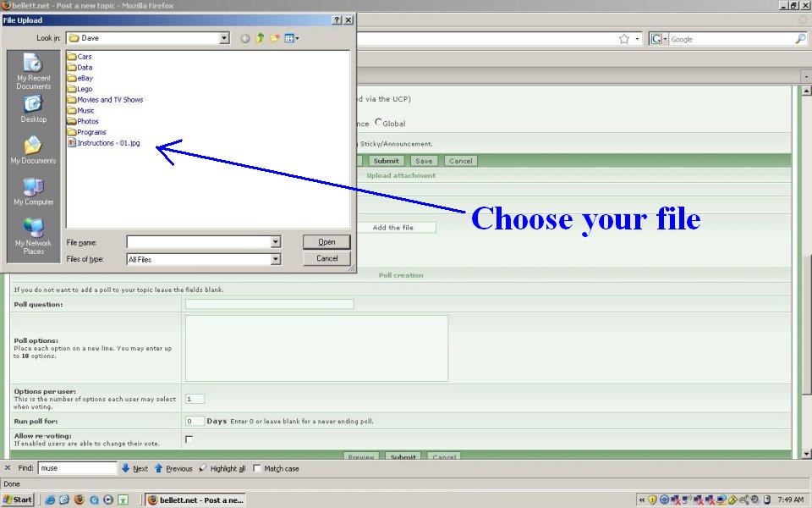Click the bookmark star in address bar
Screen dimensions: 812x508
click(623, 39)
